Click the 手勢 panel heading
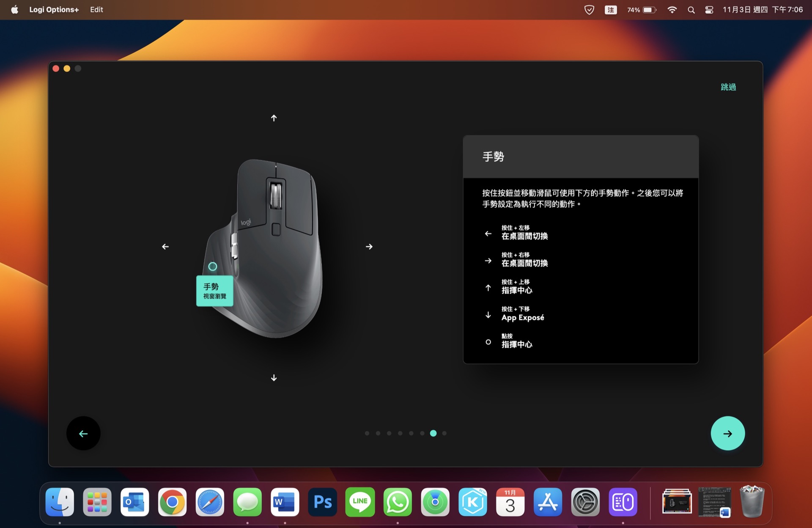 point(493,157)
